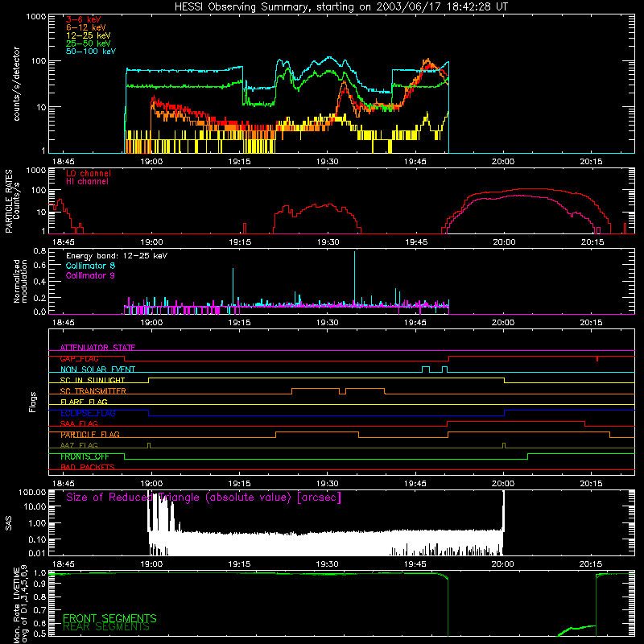Click the AAZ_FLAG pulse near 20:00

pyautogui.click(x=504, y=445)
